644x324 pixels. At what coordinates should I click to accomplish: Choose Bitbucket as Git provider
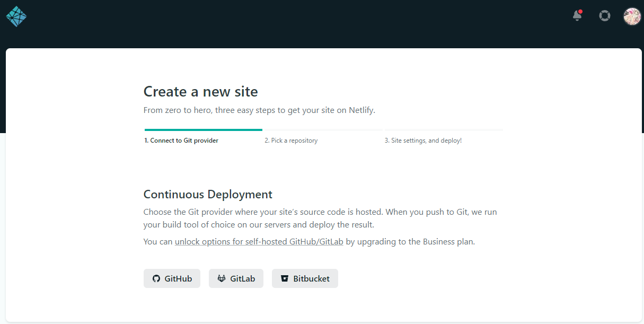click(305, 278)
